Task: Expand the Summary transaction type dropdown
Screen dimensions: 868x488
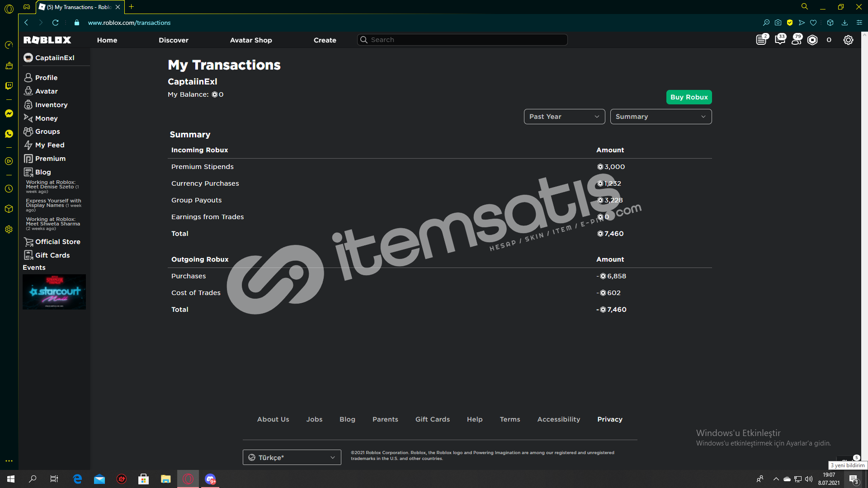Action: (x=660, y=117)
